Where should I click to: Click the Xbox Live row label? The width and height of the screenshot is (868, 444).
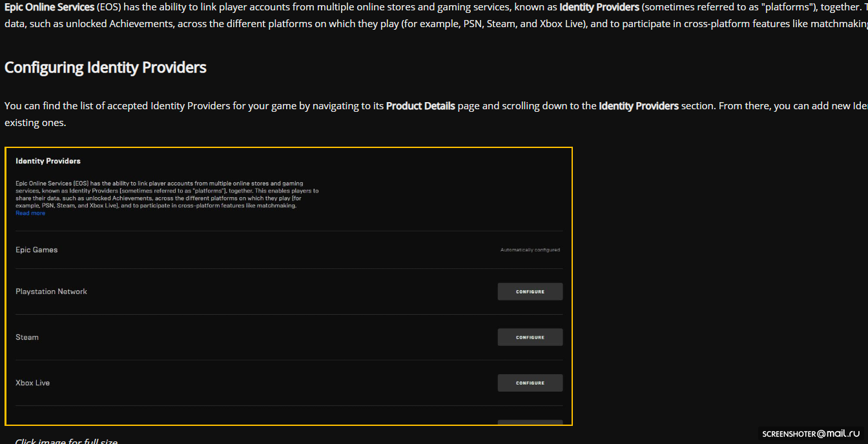pos(32,383)
